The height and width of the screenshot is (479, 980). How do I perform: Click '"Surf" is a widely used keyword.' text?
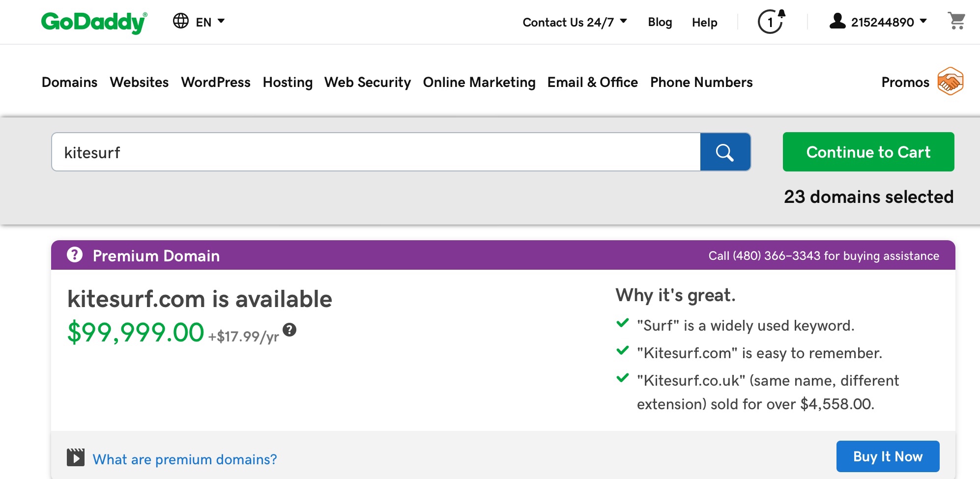coord(746,326)
